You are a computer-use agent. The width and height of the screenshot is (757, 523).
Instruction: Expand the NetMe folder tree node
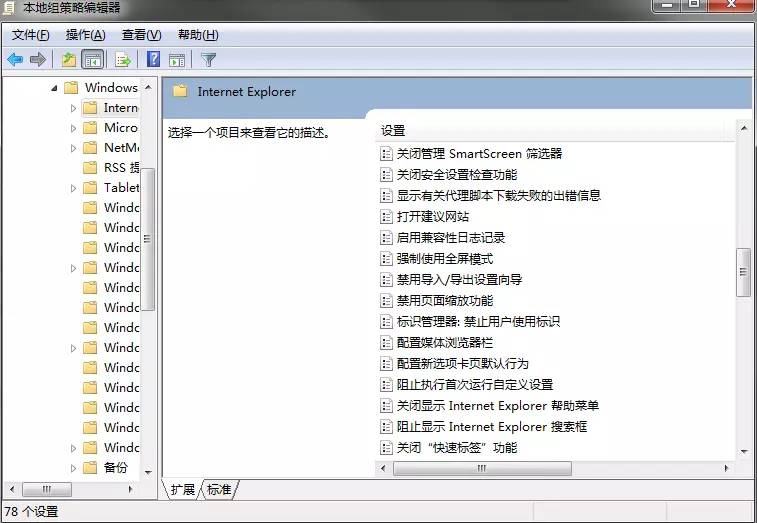[x=73, y=148]
